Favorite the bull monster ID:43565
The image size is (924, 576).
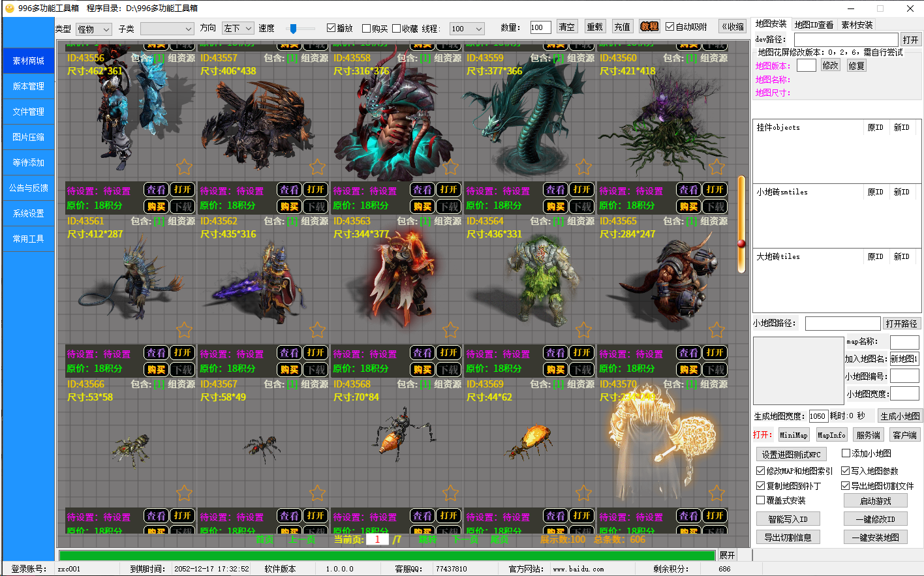point(717,330)
